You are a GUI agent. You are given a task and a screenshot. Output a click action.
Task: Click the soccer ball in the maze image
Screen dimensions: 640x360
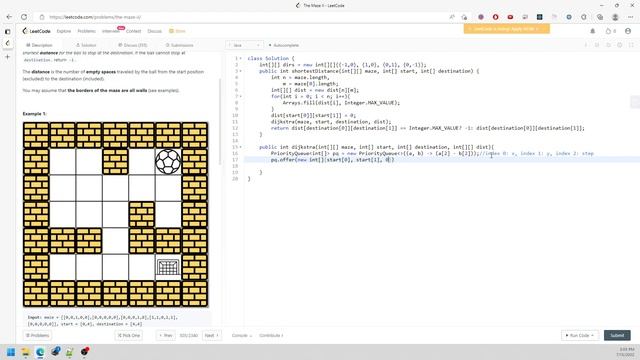point(168,162)
